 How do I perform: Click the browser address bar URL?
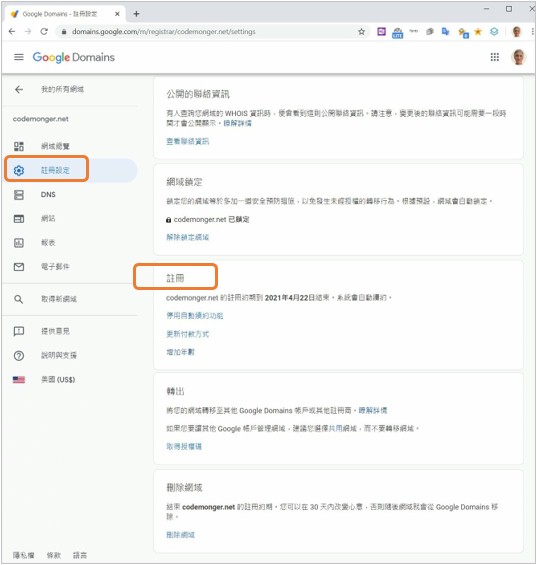[164, 32]
